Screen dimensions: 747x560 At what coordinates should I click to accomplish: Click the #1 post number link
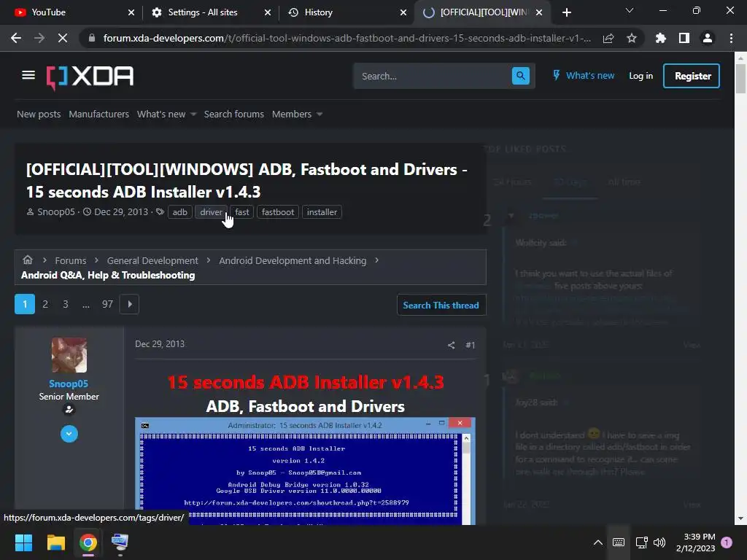471,345
